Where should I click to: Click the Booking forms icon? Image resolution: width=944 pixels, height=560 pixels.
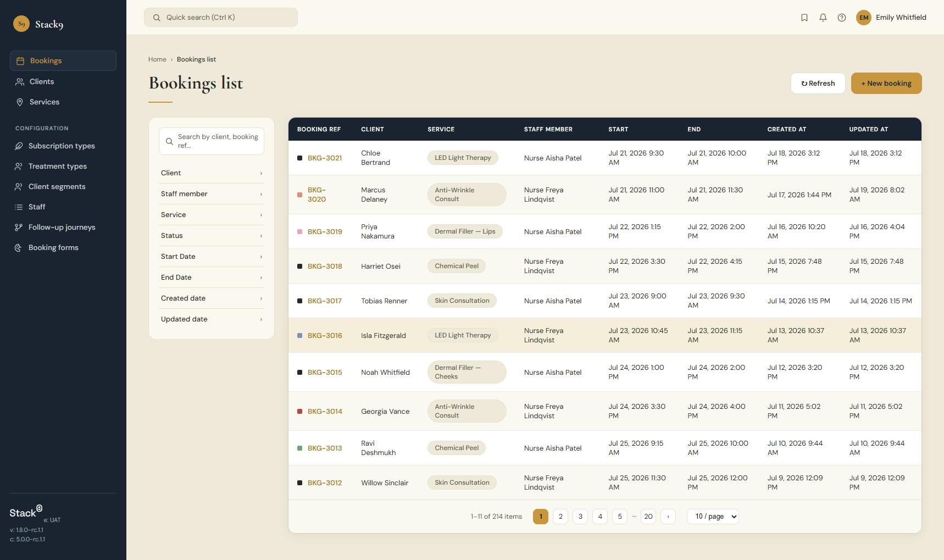(19, 248)
